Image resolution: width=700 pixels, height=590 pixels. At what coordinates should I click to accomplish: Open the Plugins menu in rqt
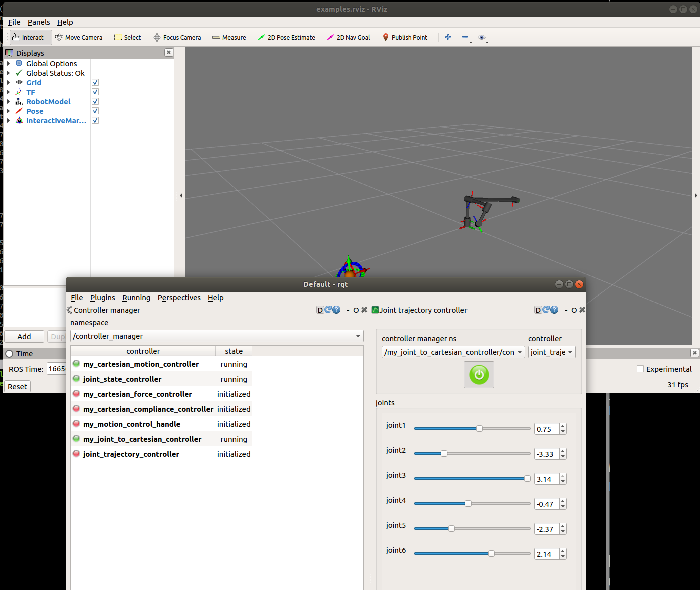[102, 297]
